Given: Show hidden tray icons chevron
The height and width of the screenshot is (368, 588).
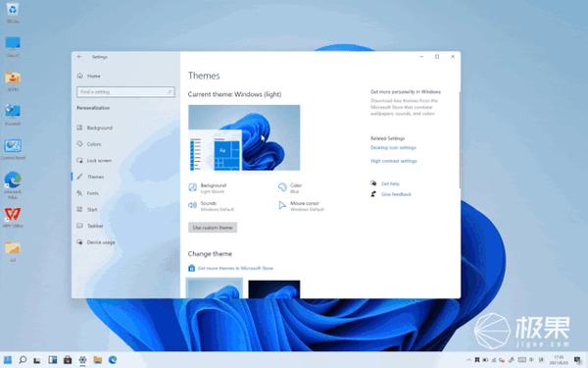Looking at the screenshot, I should (469, 360).
